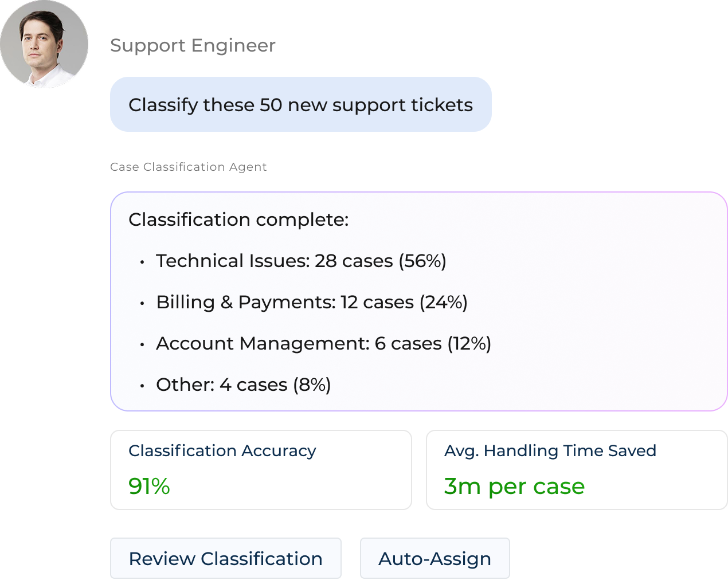Click the bullet point beside Billing & Payments

142,303
